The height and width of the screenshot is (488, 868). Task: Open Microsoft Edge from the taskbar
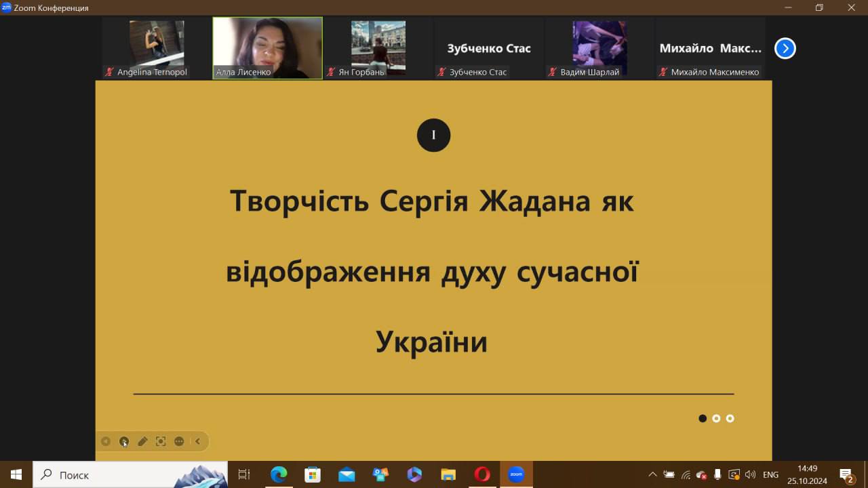pyautogui.click(x=279, y=474)
